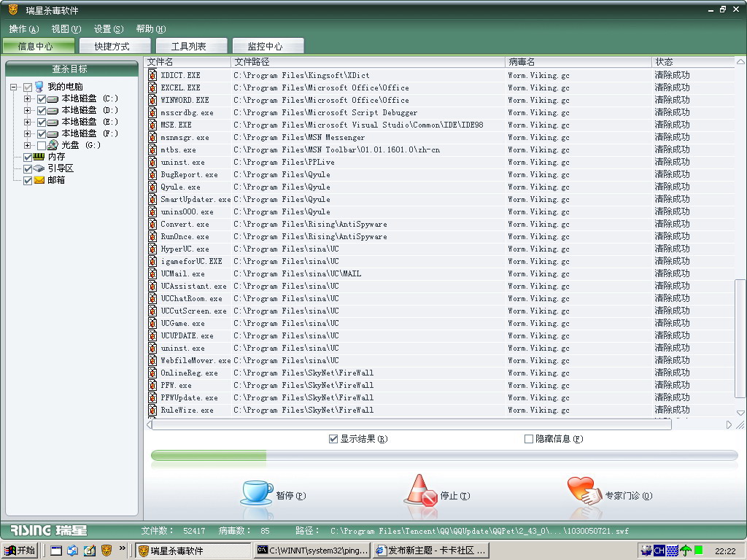Toggle the memory (内存) checkbox
The height and width of the screenshot is (560, 747).
tap(28, 157)
